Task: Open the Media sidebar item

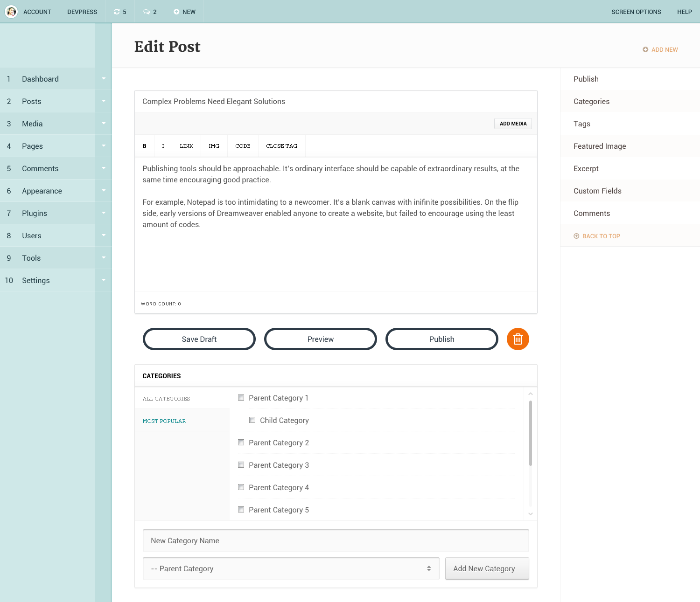Action: point(48,124)
